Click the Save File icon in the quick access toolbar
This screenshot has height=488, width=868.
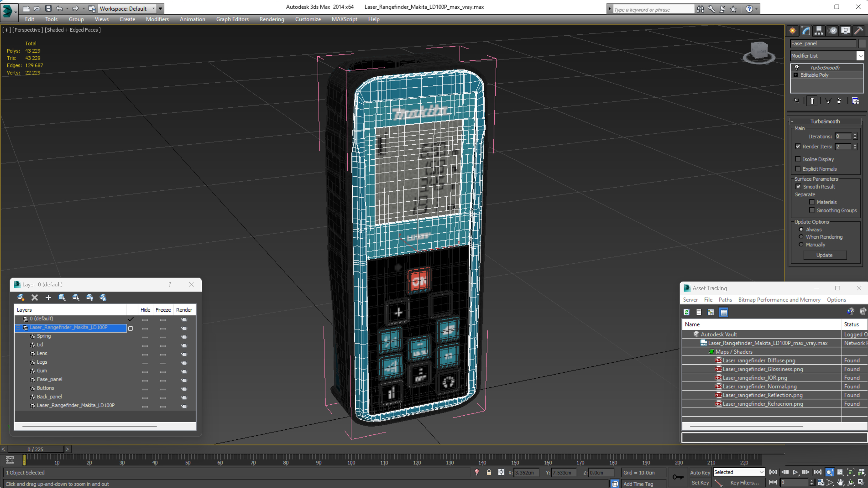coord(48,9)
